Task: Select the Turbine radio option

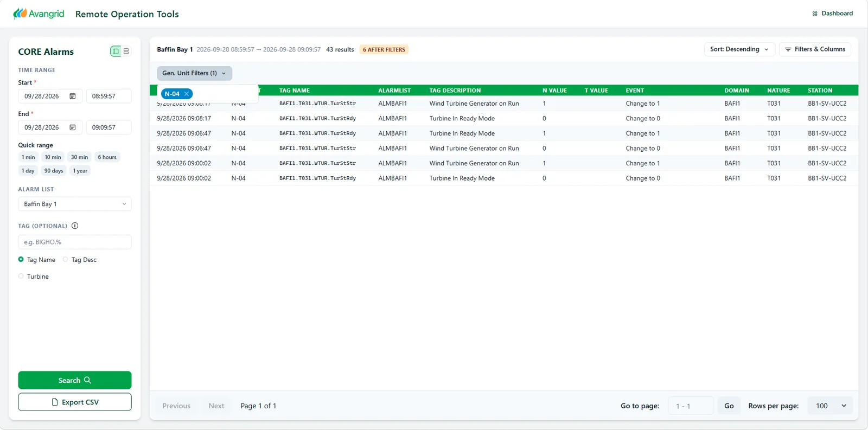Action: (x=21, y=277)
